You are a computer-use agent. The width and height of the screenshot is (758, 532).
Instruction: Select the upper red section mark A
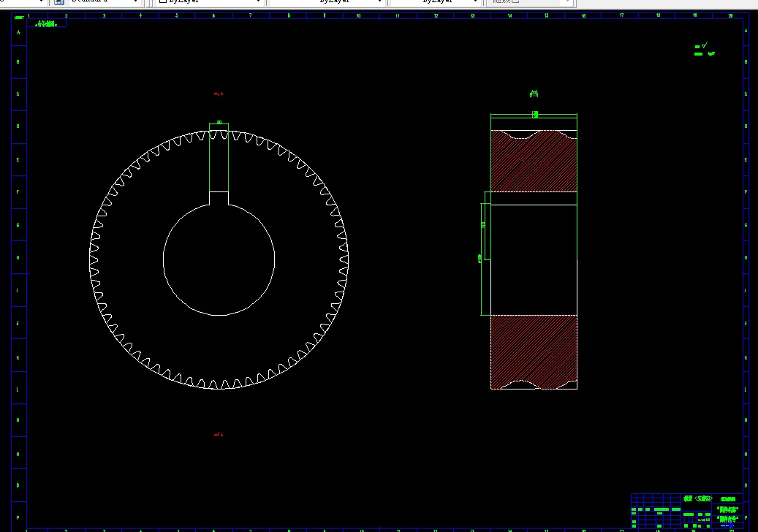218,94
